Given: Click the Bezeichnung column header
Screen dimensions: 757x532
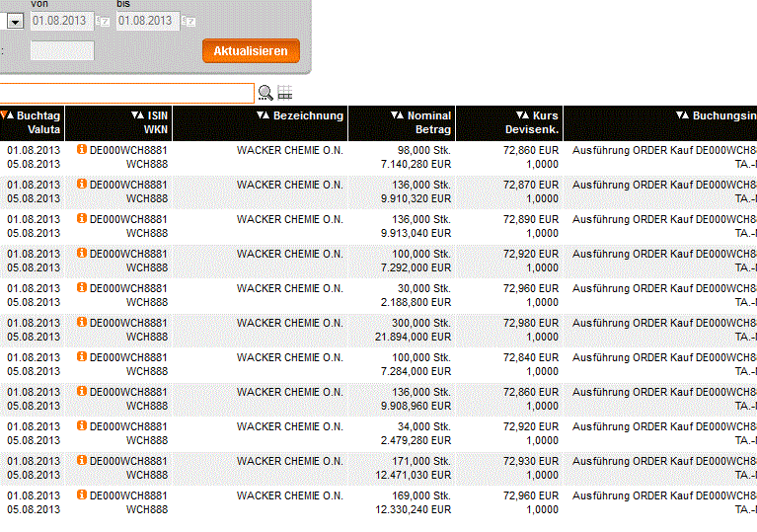Looking at the screenshot, I should tap(261, 123).
